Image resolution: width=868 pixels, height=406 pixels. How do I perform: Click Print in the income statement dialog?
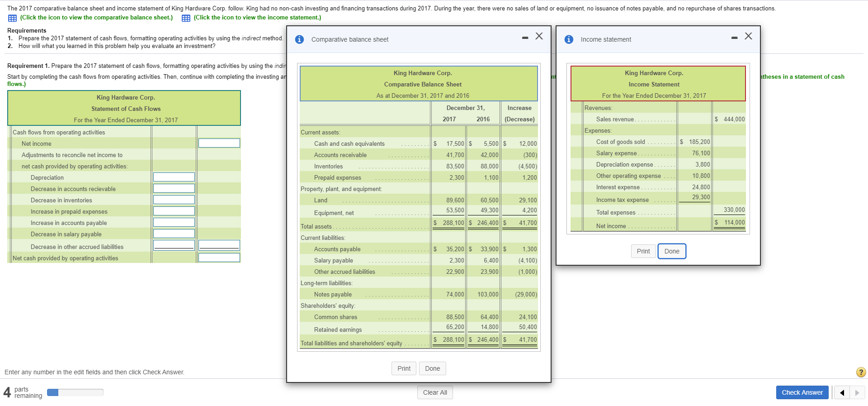[x=643, y=251]
